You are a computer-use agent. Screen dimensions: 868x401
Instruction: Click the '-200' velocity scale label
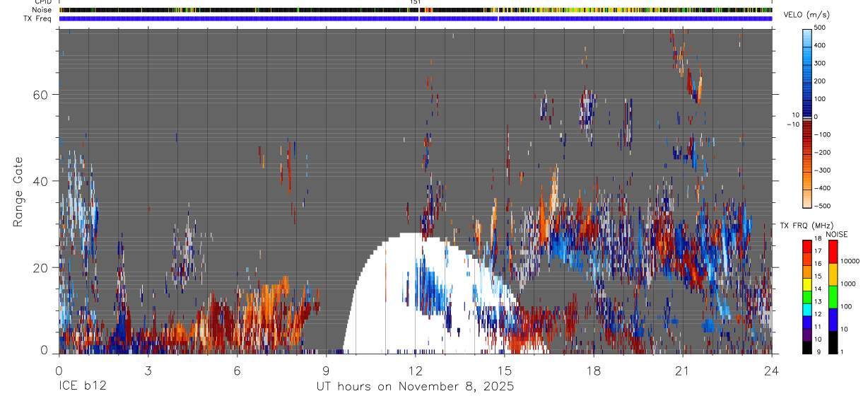pos(821,152)
